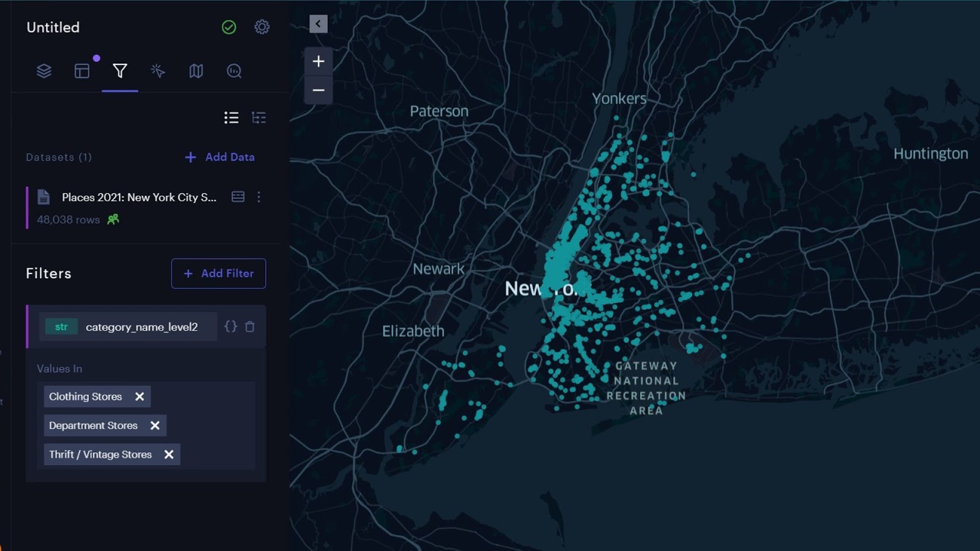This screenshot has width=980, height=551.
Task: Click the Yonkers map label
Action: pos(619,99)
